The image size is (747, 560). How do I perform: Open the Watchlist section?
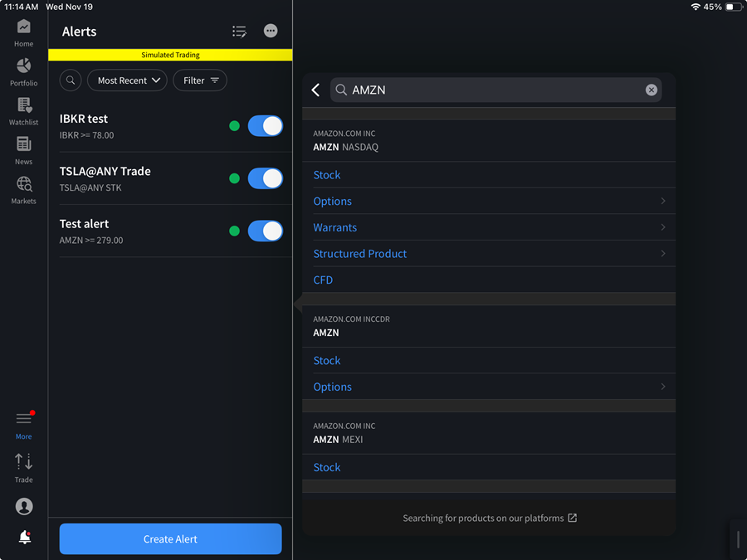coord(23,110)
